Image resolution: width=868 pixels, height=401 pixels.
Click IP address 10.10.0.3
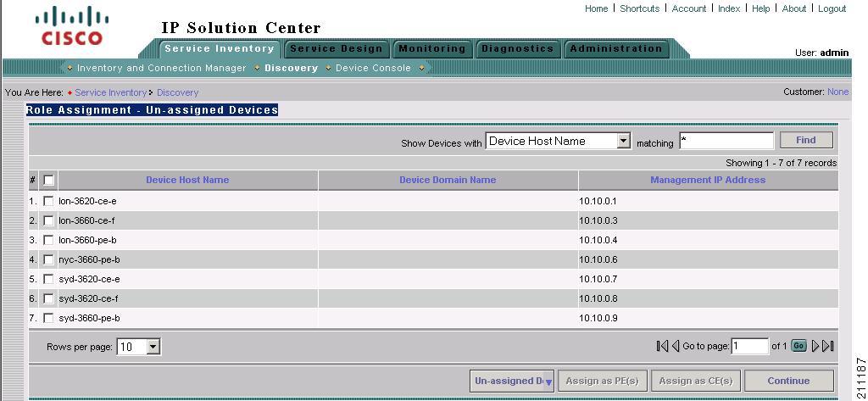point(598,220)
